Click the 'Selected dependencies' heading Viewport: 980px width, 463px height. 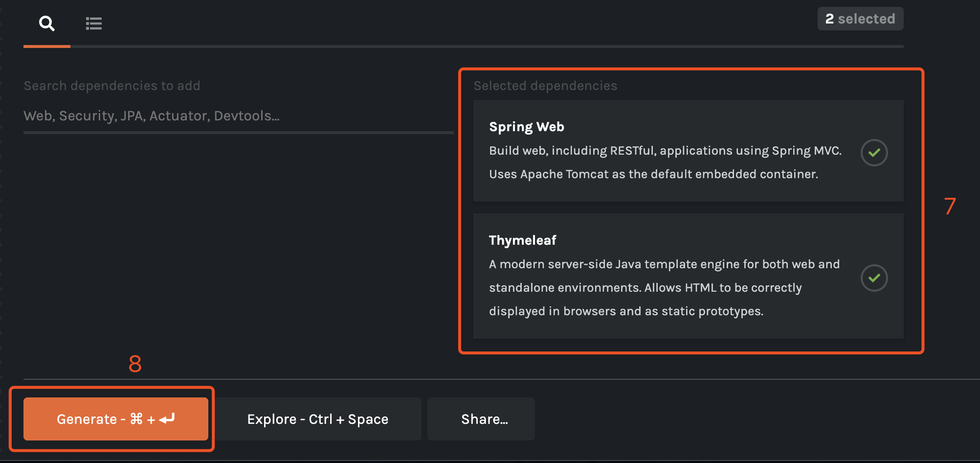pyautogui.click(x=545, y=86)
